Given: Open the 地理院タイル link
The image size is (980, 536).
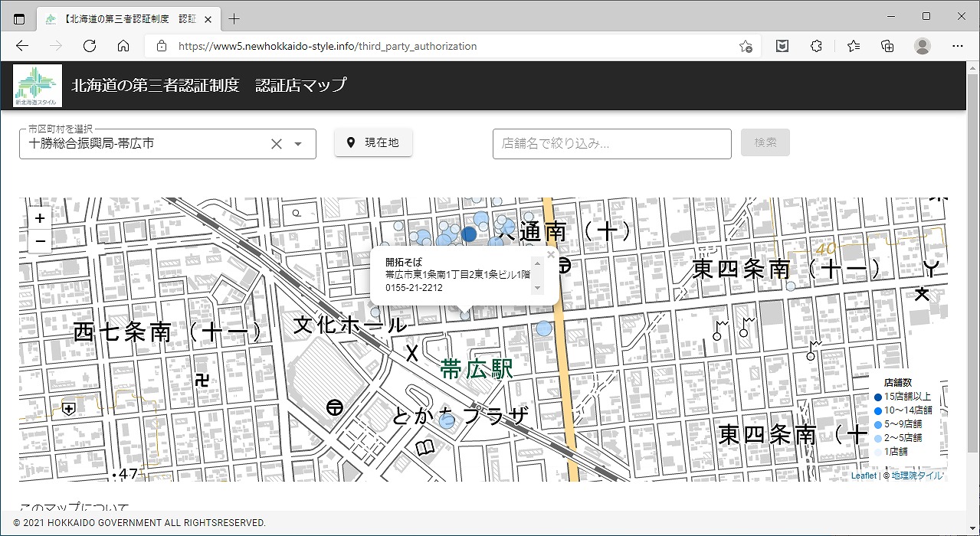Looking at the screenshot, I should pos(917,476).
